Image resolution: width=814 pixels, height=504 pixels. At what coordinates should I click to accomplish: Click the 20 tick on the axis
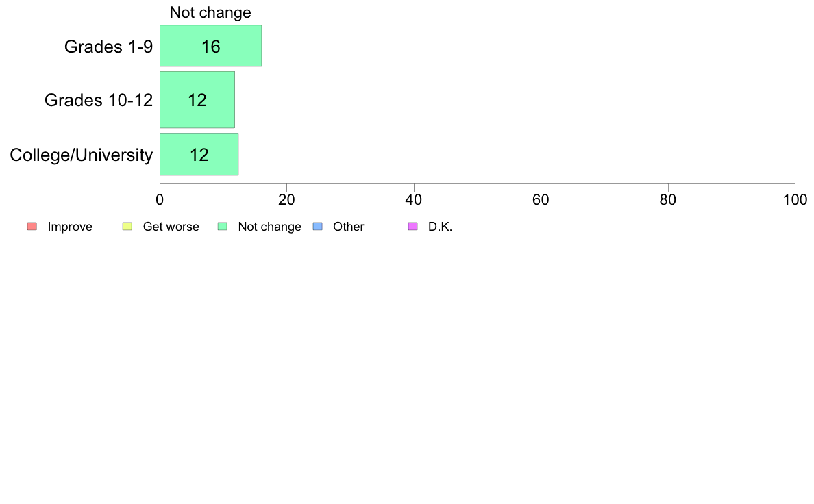pos(286,200)
